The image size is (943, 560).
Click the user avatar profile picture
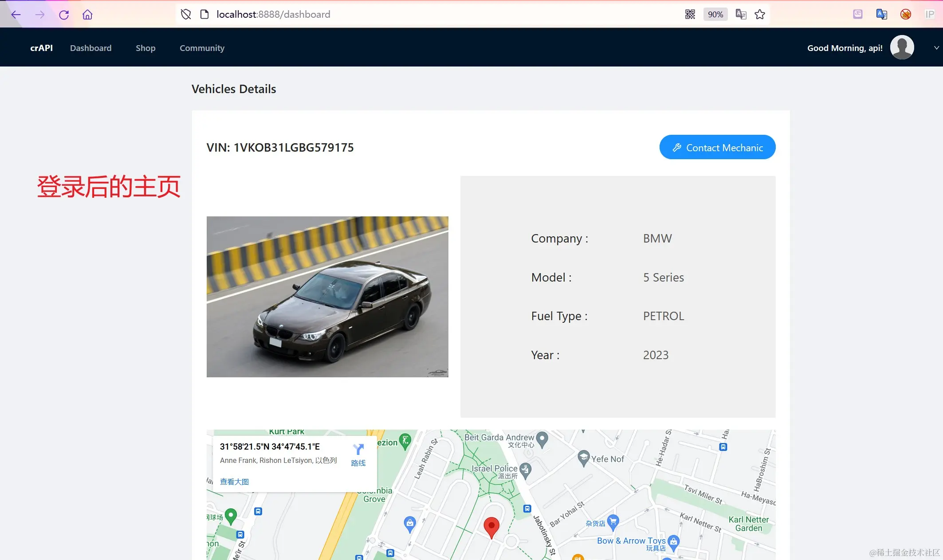point(902,47)
